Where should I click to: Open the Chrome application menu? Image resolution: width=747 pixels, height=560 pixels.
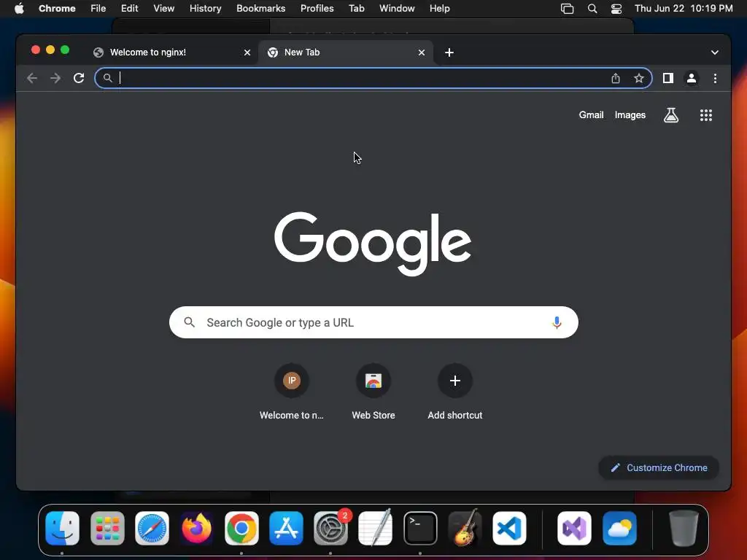(57, 9)
